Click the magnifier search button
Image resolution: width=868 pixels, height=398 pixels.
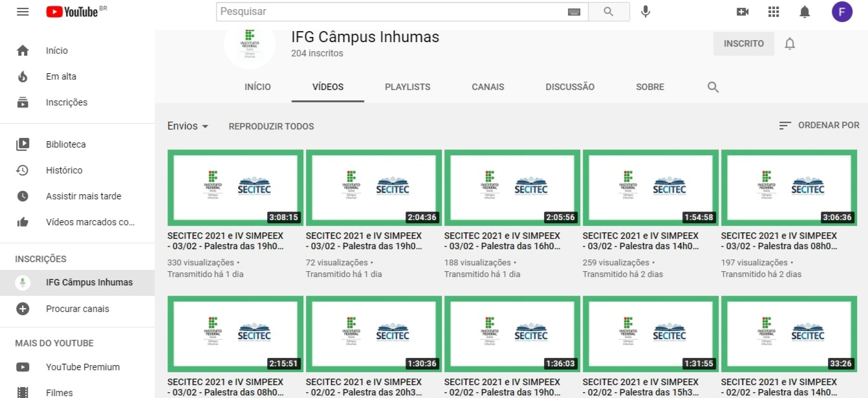[x=609, y=12]
